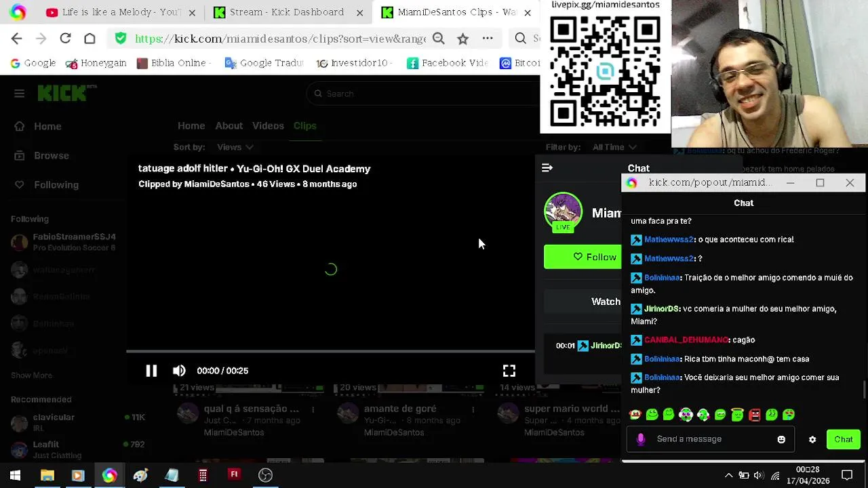Mute the clip using the speaker icon

coord(179,371)
